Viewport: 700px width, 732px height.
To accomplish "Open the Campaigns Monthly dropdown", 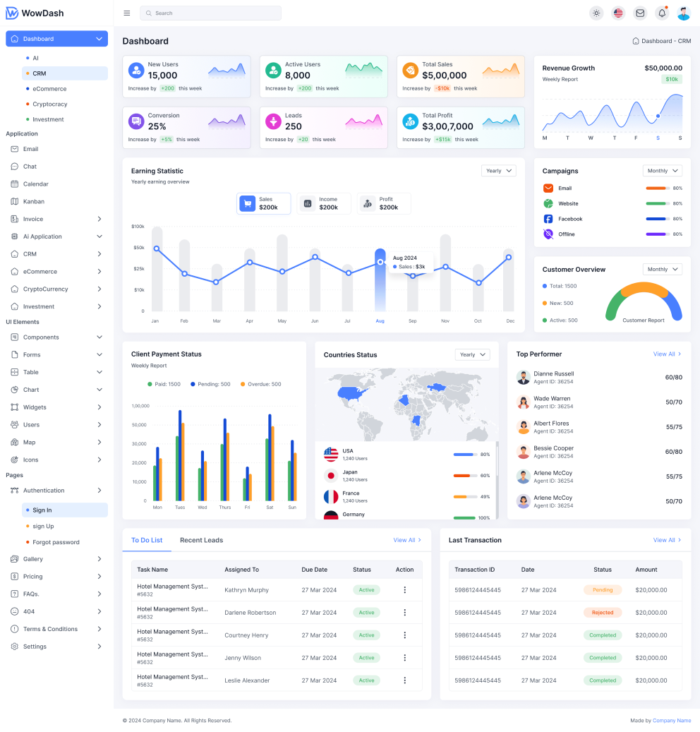I will pyautogui.click(x=662, y=171).
